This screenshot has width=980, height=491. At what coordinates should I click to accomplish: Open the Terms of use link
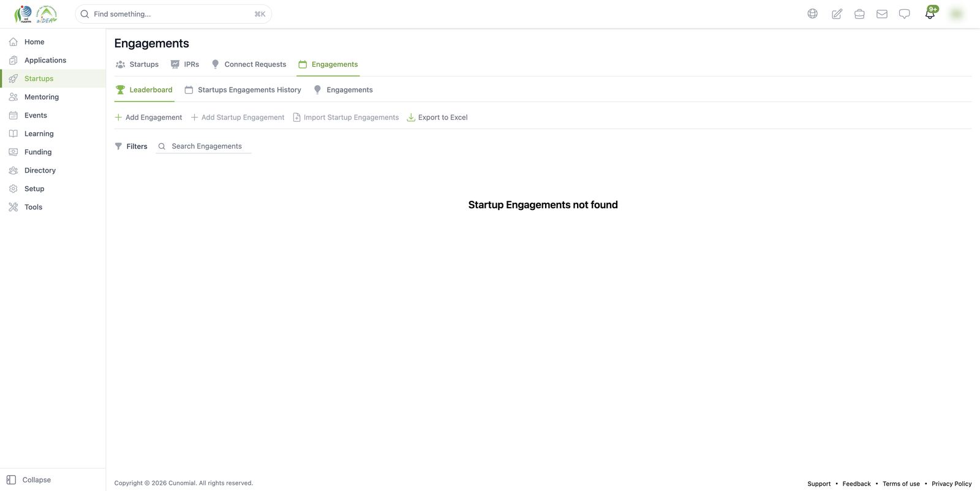pyautogui.click(x=901, y=484)
